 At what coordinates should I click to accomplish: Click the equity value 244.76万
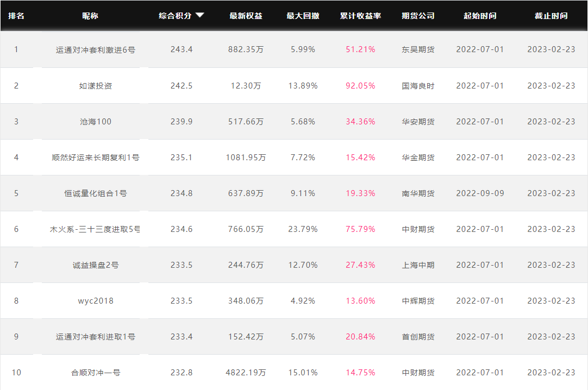(246, 265)
